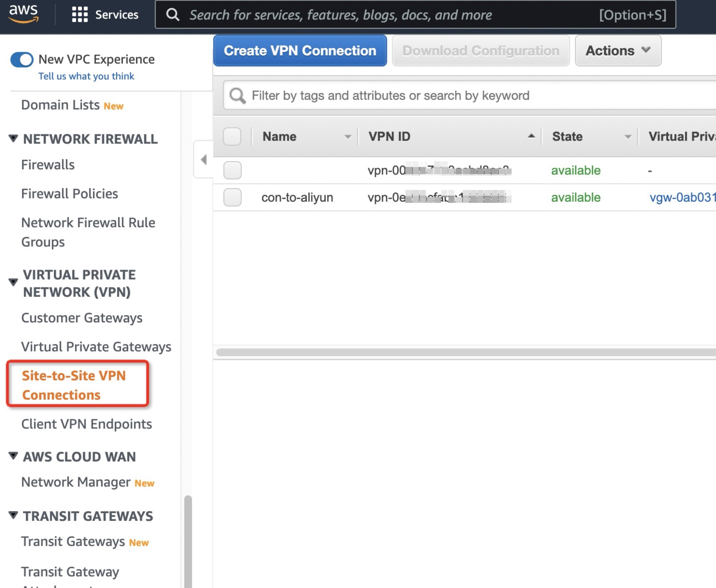Image resolution: width=716 pixels, height=588 pixels.
Task: Open the Actions dropdown
Action: click(x=618, y=51)
